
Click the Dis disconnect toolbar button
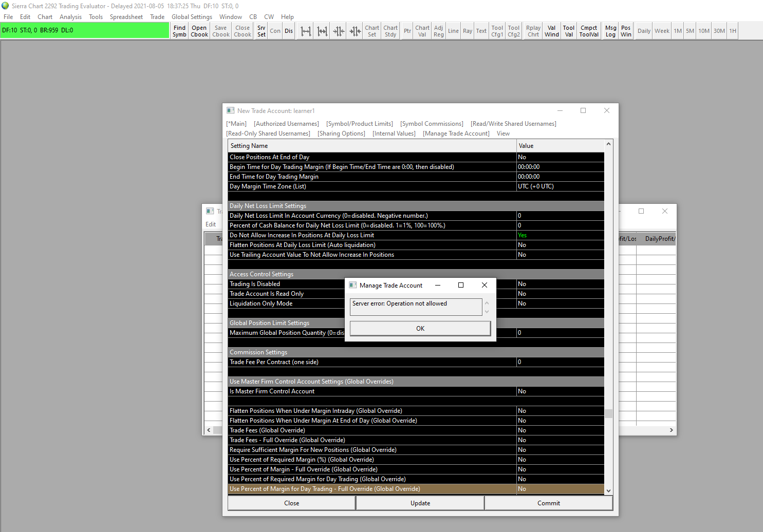289,31
